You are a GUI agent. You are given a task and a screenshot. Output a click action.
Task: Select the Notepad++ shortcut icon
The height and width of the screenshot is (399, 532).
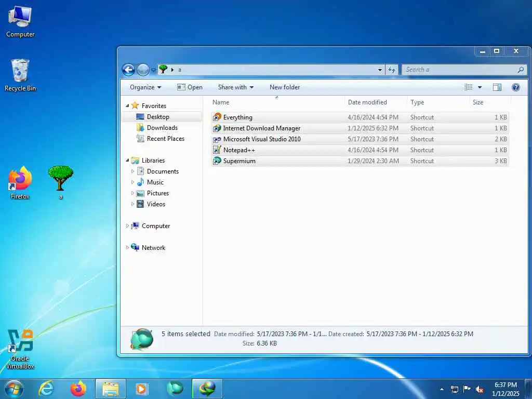pyautogui.click(x=217, y=150)
